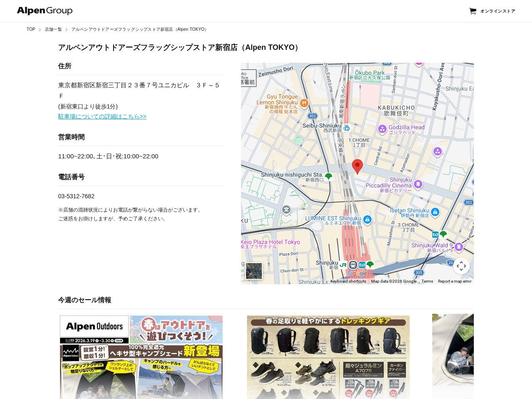This screenshot has width=532, height=399.
Task: Click the JR logo beside Shinjuku Station
Action: pos(343,265)
